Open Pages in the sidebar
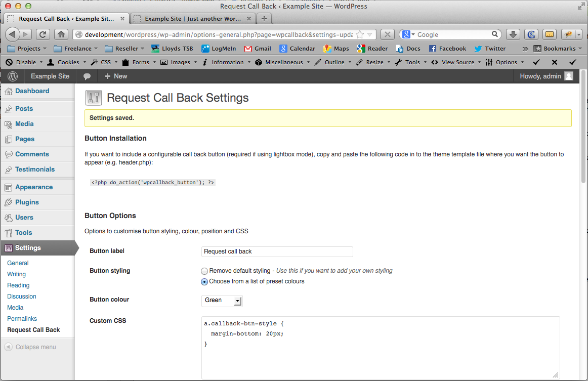Image resolution: width=588 pixels, height=381 pixels. (25, 139)
